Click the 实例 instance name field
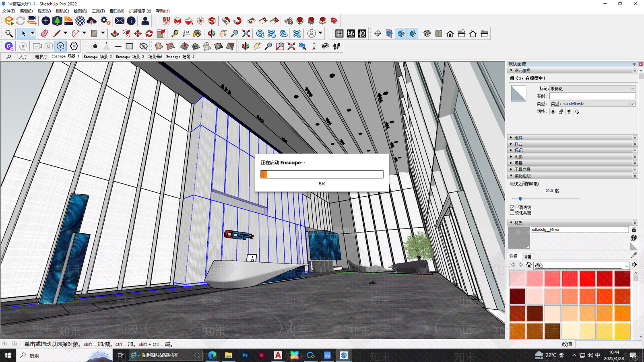The width and height of the screenshot is (644, 362). click(592, 96)
